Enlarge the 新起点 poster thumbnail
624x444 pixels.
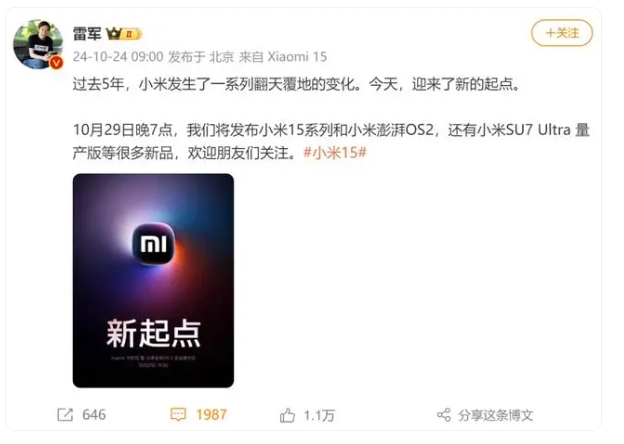tap(153, 280)
